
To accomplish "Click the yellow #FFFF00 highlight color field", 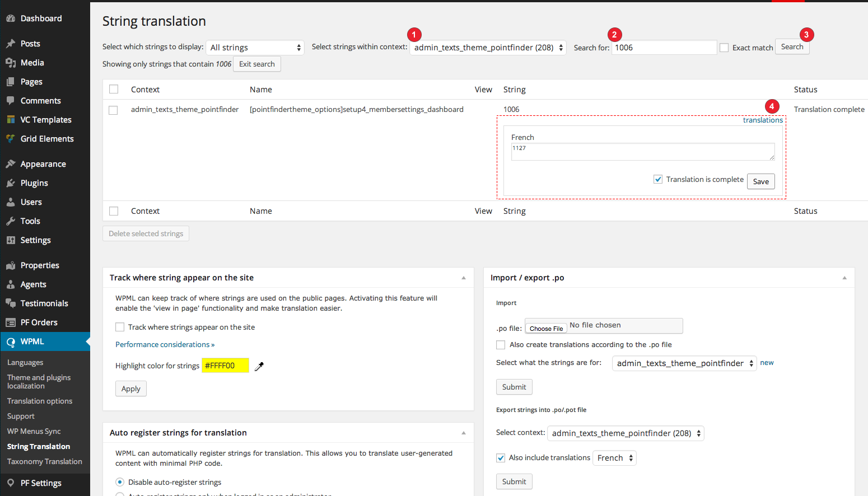I will 225,366.
